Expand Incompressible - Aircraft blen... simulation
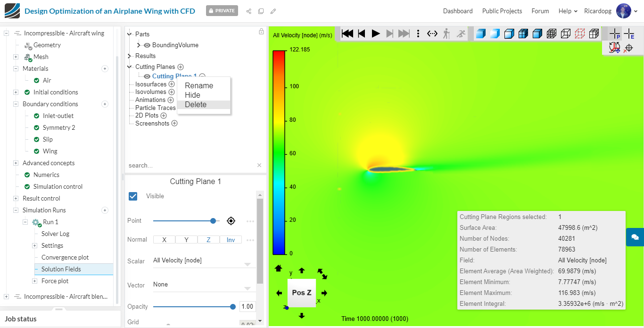 click(x=6, y=296)
